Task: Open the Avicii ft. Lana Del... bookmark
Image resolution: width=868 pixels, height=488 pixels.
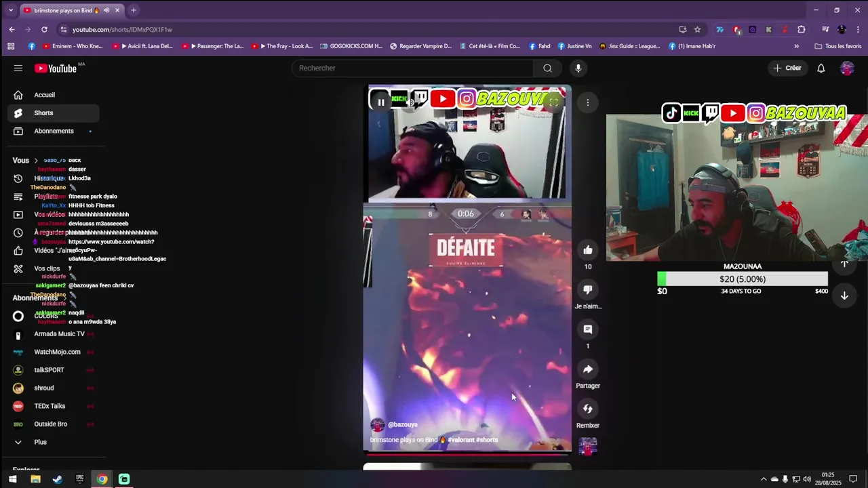Action: point(142,46)
